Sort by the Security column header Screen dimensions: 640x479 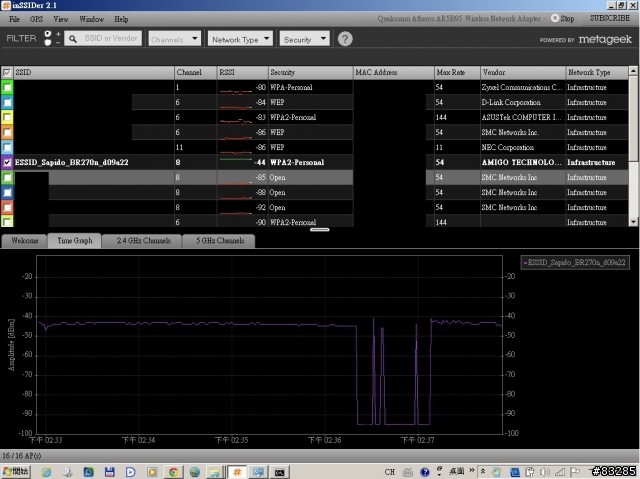click(x=311, y=72)
